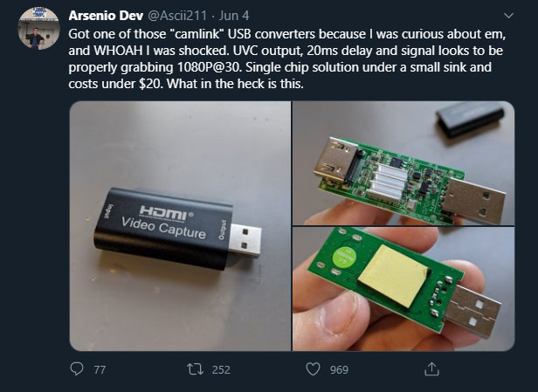Click the 252 retweets count

click(x=221, y=369)
